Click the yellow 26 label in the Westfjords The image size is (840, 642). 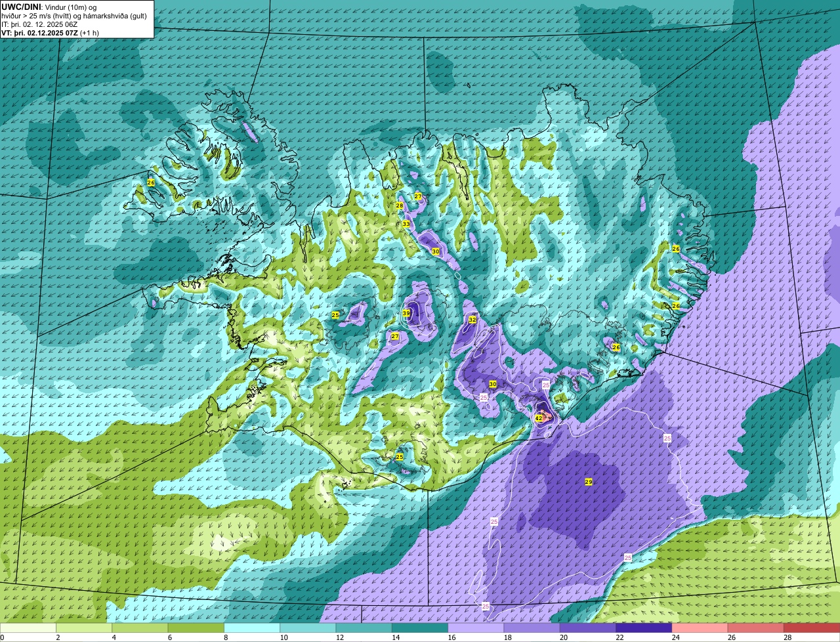point(151,182)
